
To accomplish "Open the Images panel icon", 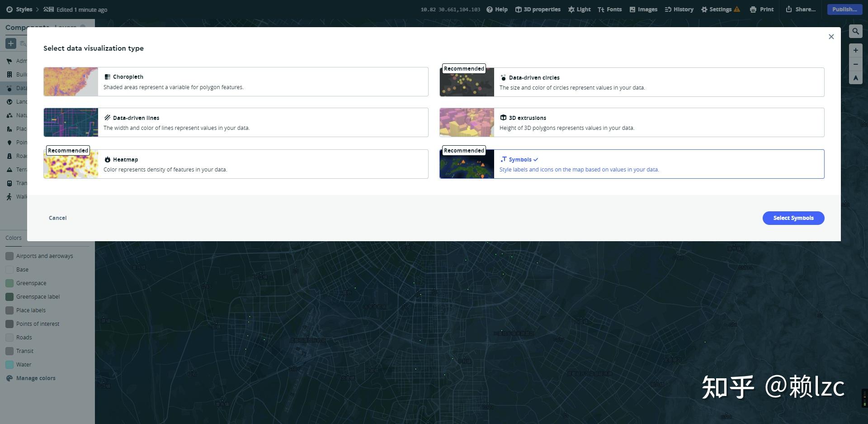I will pyautogui.click(x=643, y=9).
